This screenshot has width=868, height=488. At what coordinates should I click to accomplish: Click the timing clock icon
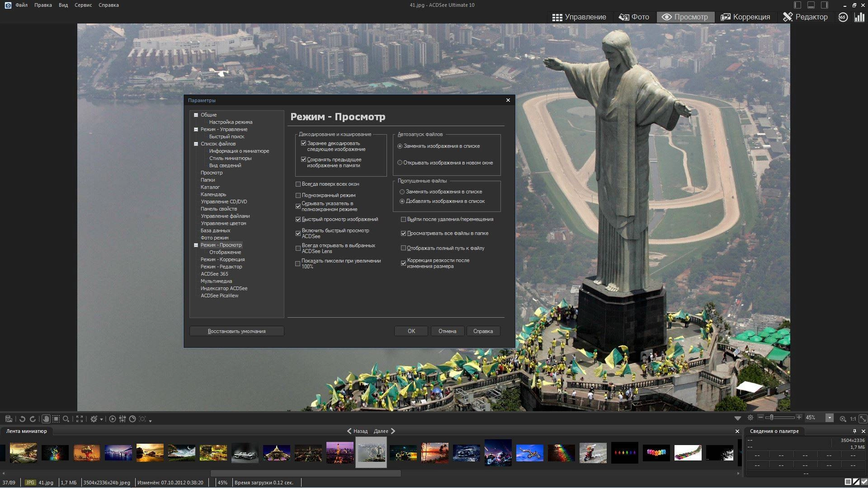(132, 419)
